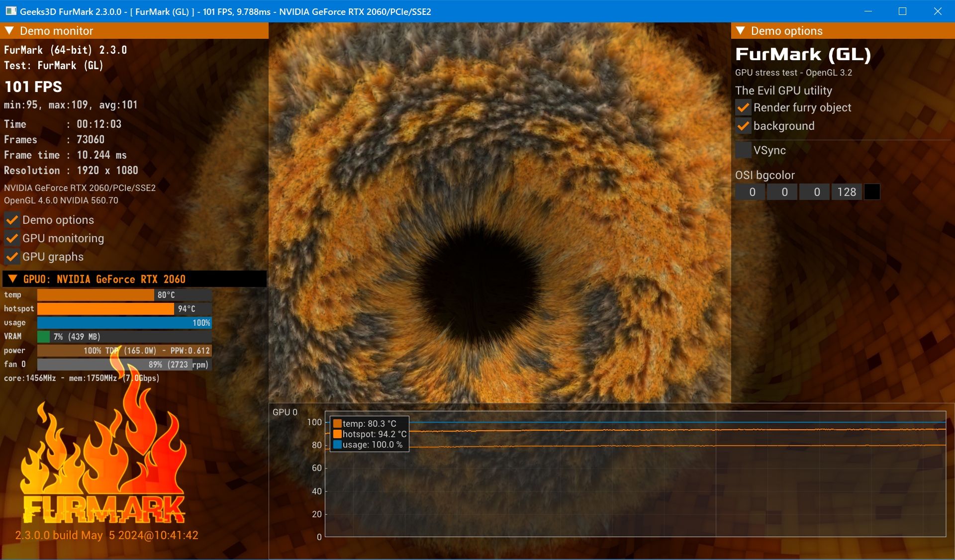This screenshot has height=560, width=955.
Task: Click the GPU 0 graph plot area
Action: (635, 473)
